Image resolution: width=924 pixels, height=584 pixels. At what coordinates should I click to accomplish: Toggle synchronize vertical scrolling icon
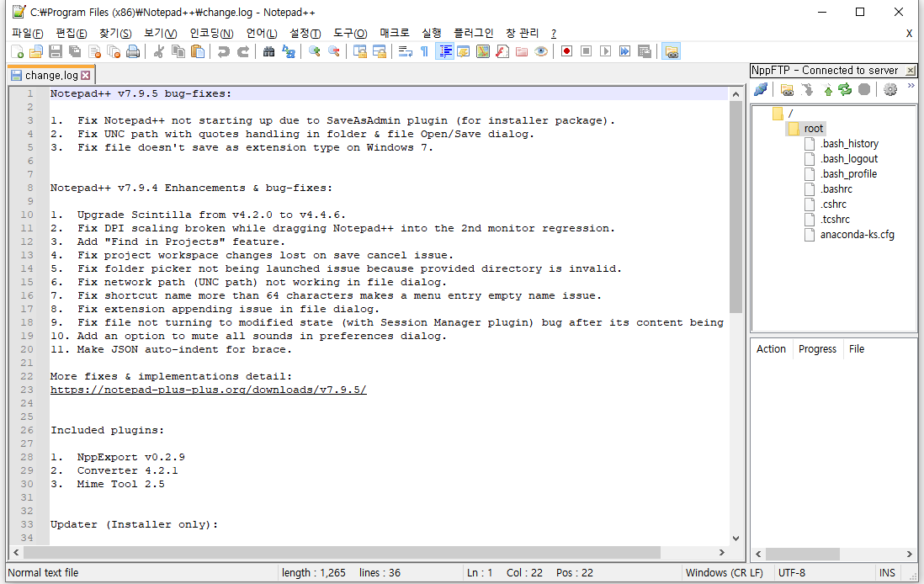coord(359,52)
